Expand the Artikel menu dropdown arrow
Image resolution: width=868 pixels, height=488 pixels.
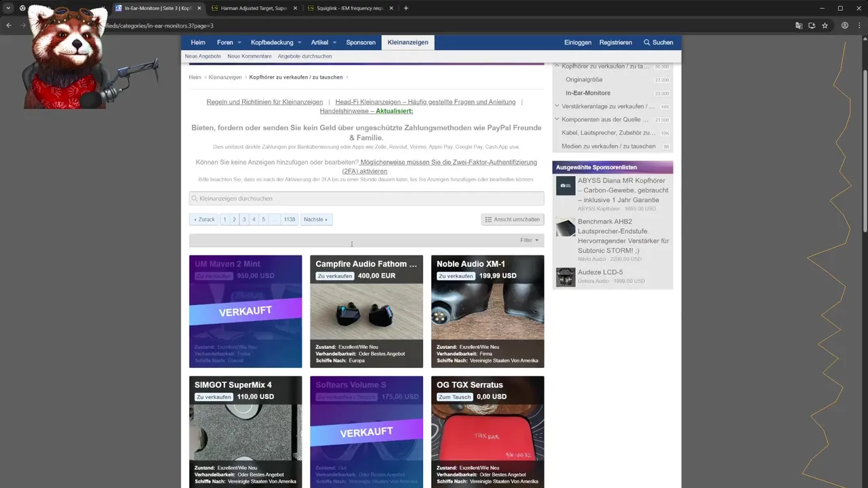[334, 43]
